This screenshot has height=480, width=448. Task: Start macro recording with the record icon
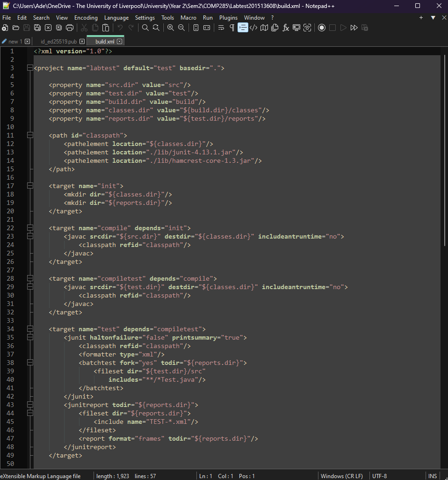coord(322,28)
